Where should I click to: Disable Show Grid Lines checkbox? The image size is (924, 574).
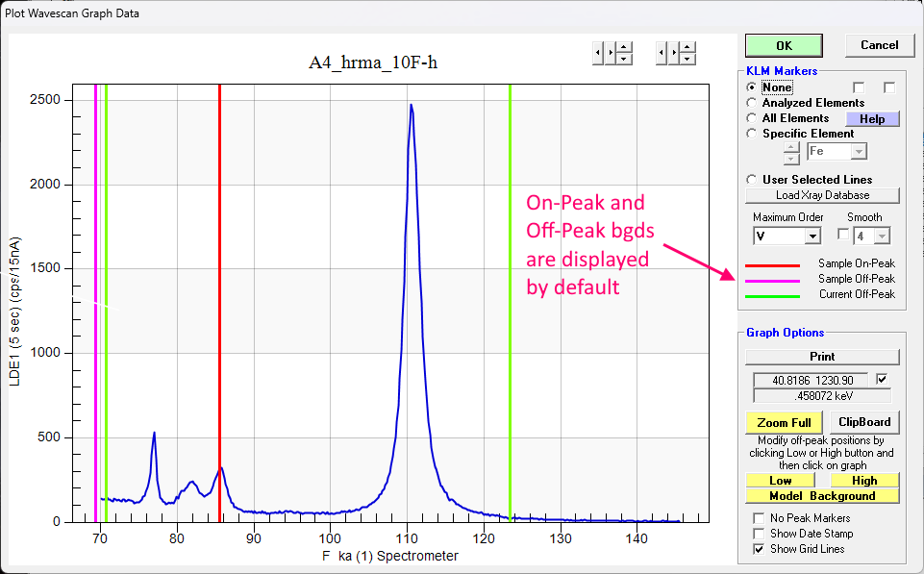[760, 549]
